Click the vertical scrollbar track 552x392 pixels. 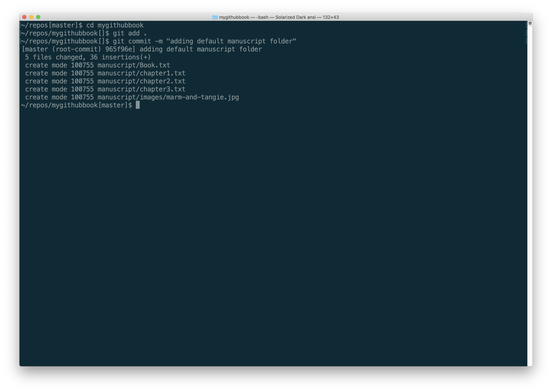(x=530, y=193)
